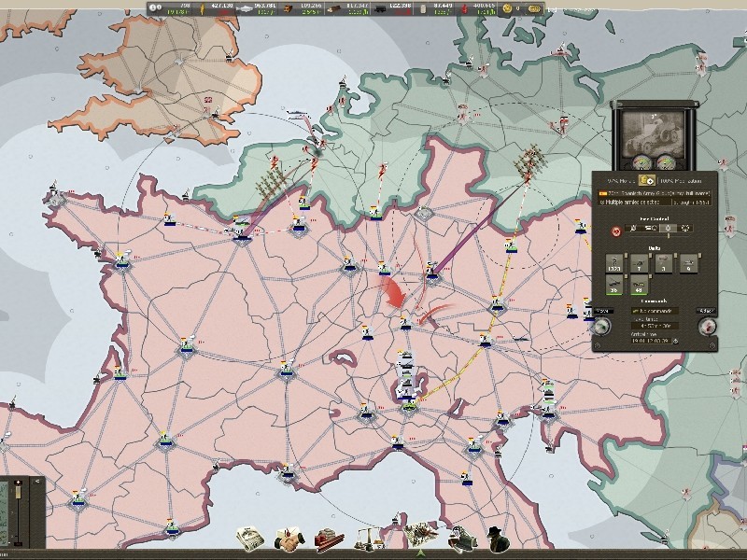Image resolution: width=747 pixels, height=560 pixels.
Task: Select the unit tile showing 9
Action: [x=688, y=263]
